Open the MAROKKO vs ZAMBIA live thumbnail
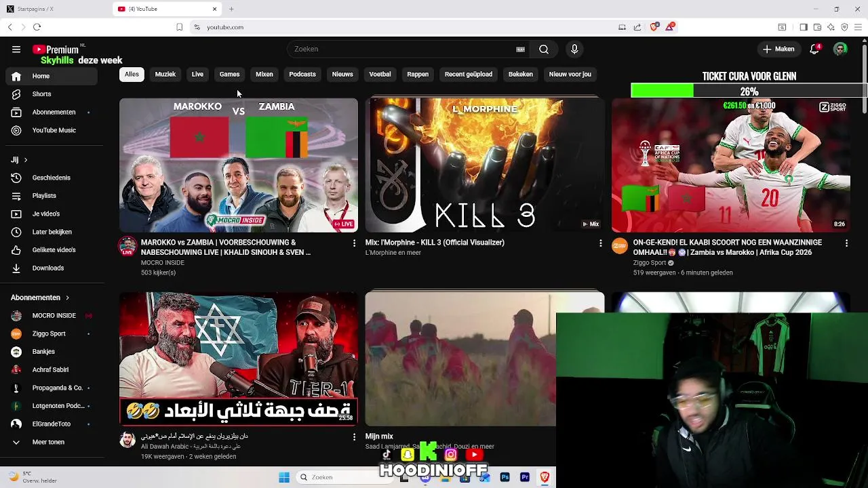 pyautogui.click(x=239, y=165)
